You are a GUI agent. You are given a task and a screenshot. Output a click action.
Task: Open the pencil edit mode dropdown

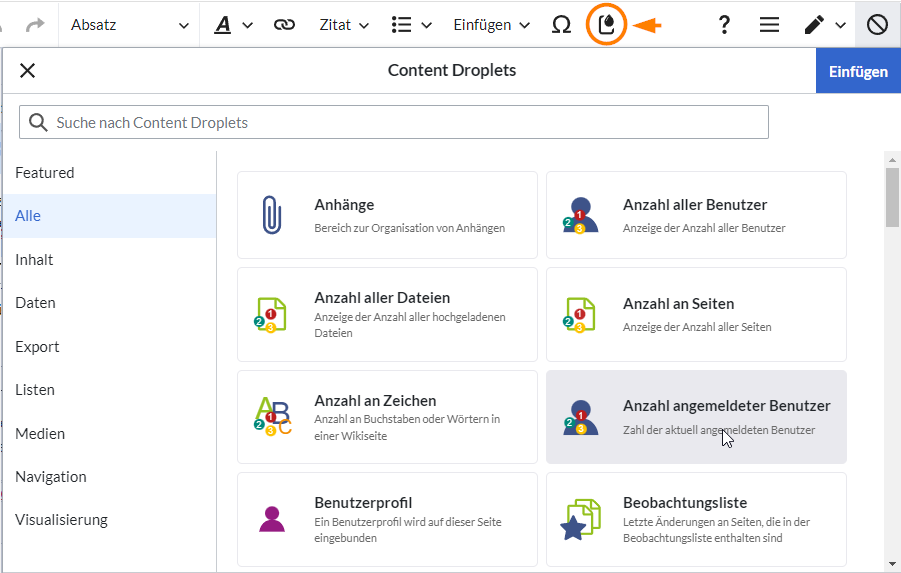(x=825, y=25)
